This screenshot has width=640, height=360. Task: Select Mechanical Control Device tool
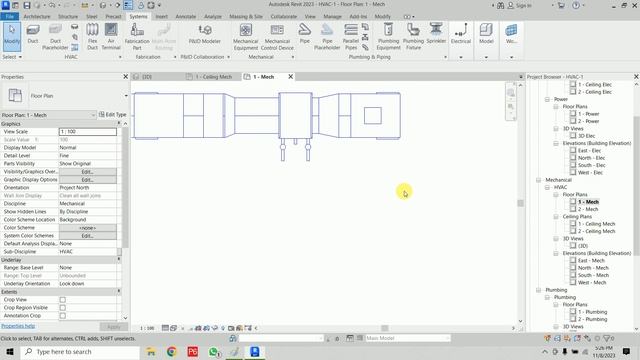[x=277, y=37]
